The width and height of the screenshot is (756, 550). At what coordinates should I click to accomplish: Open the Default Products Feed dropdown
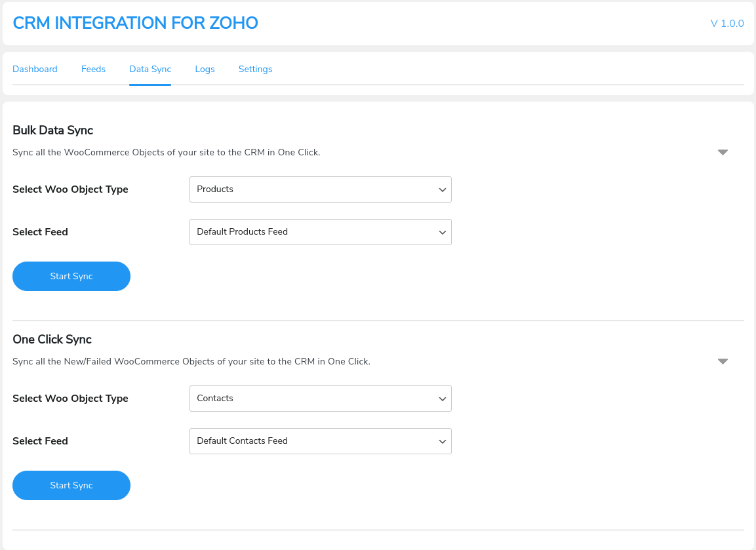click(x=320, y=232)
